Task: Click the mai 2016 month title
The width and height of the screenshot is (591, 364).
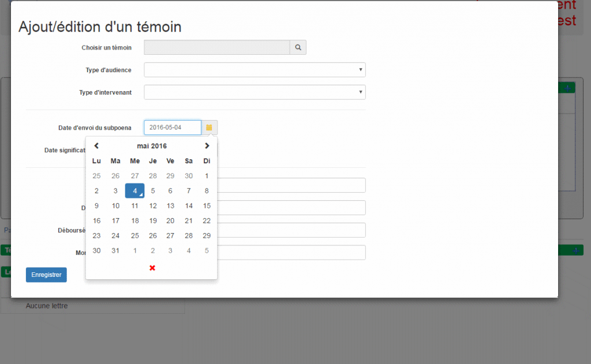Action: pos(152,146)
